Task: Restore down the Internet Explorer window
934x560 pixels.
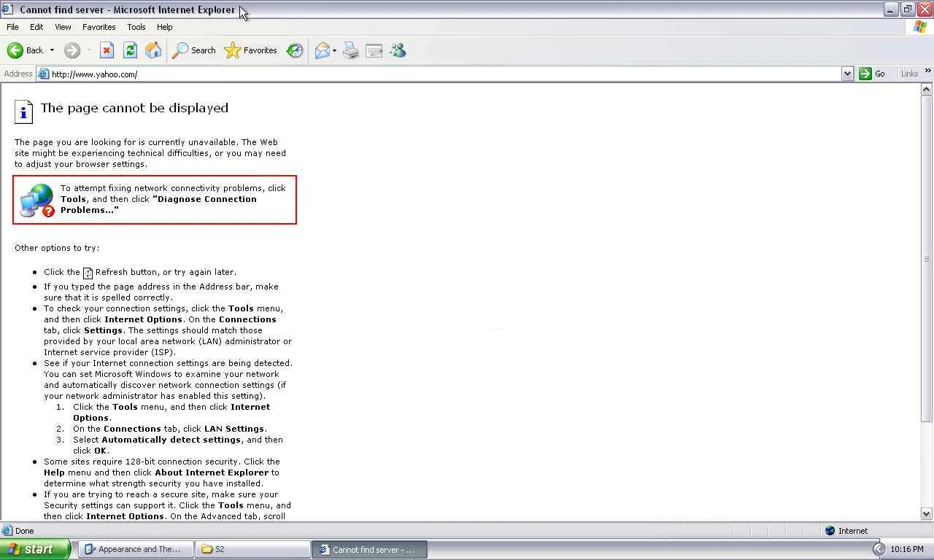Action: point(908,9)
